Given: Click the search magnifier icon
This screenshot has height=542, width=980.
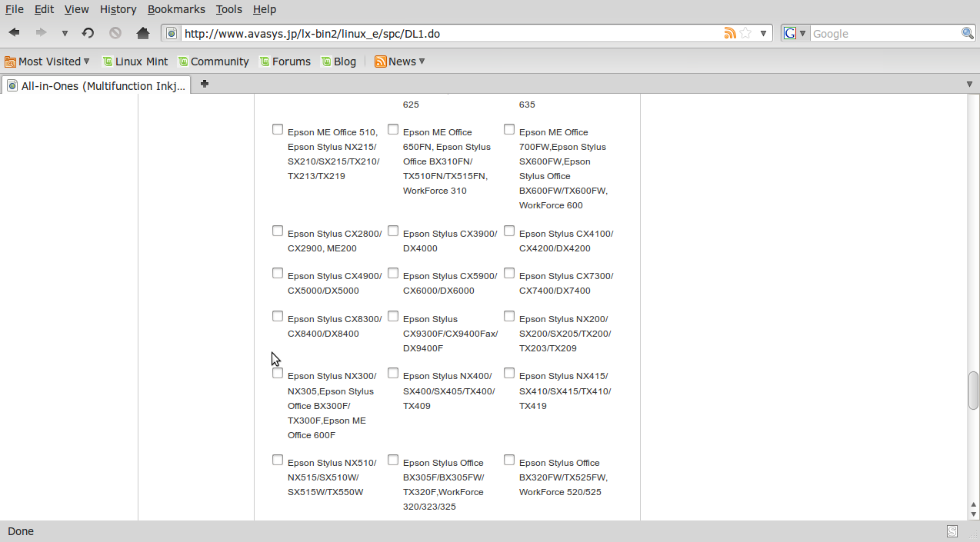Looking at the screenshot, I should point(968,33).
